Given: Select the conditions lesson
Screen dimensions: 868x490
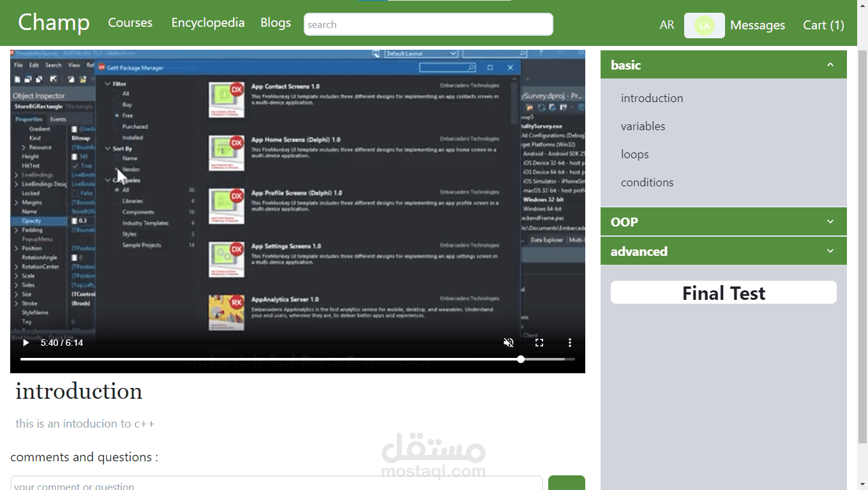Looking at the screenshot, I should [x=647, y=182].
